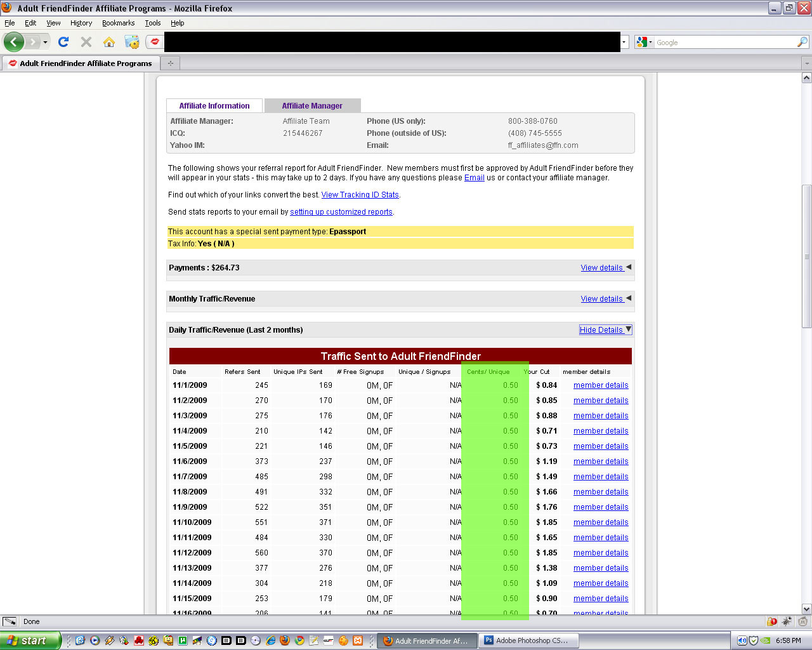The width and height of the screenshot is (812, 650).
Task: Click the Greasemonkey monkey status bar icon
Action: [802, 621]
